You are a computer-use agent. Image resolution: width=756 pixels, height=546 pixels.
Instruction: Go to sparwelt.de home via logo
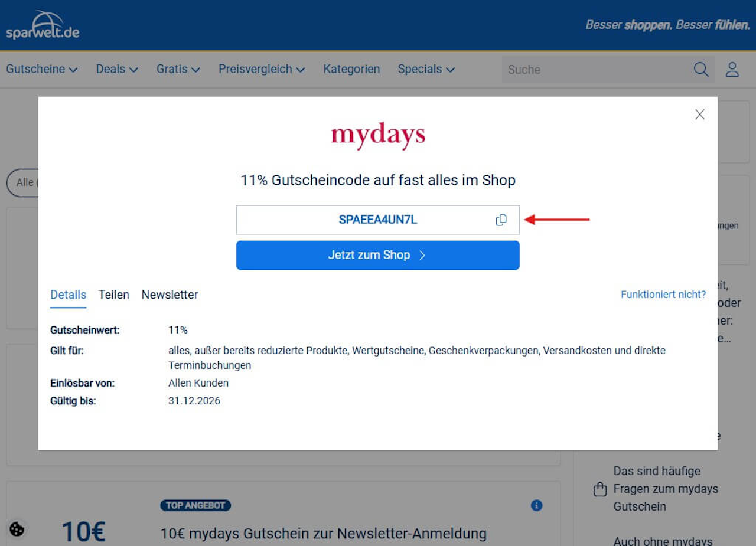point(43,25)
